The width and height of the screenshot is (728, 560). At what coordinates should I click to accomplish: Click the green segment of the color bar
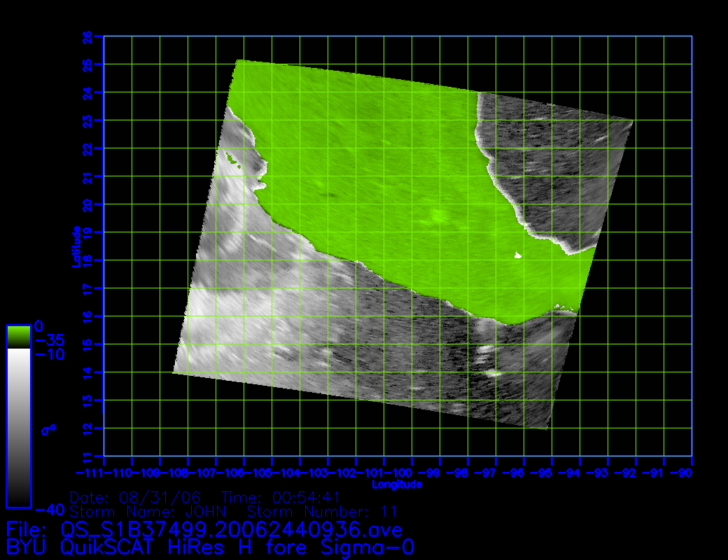18,337
